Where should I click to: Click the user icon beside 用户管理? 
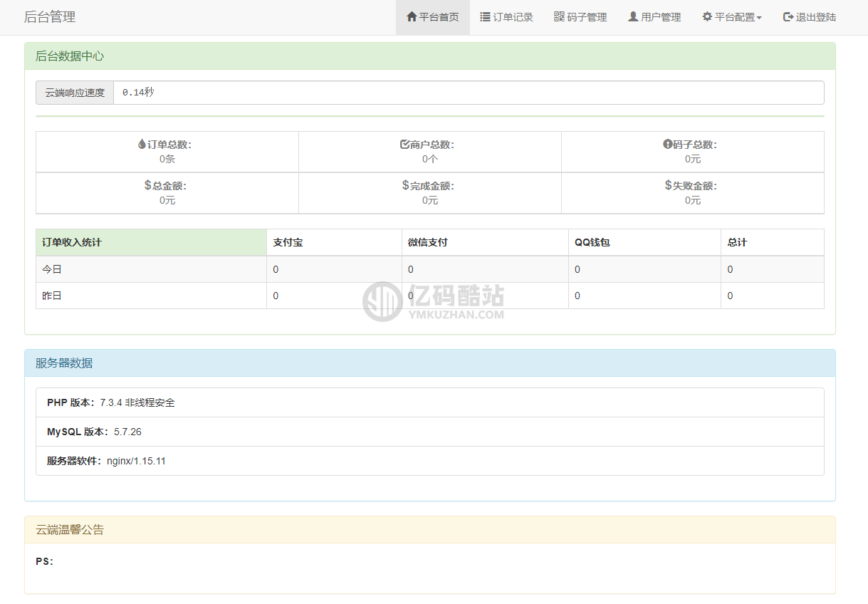tap(633, 17)
